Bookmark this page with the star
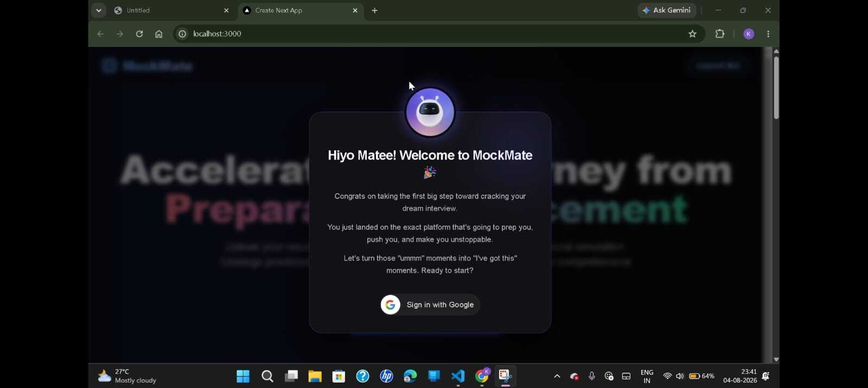The width and height of the screenshot is (868, 388). click(692, 34)
